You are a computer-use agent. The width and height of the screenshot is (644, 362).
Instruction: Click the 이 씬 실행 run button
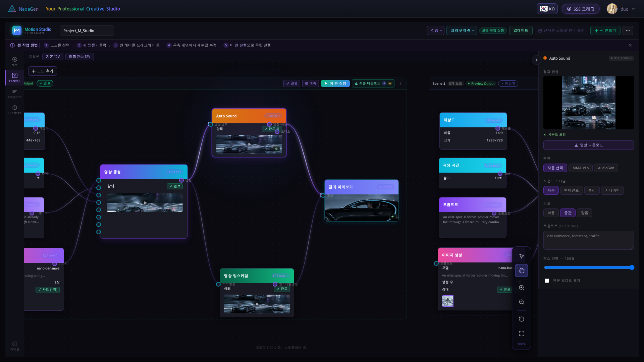coord(335,83)
